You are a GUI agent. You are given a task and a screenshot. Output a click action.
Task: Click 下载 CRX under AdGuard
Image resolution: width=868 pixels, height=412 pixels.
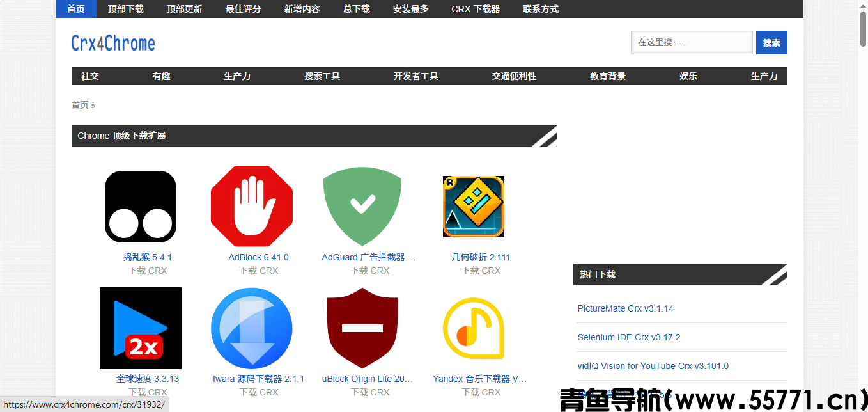point(370,271)
